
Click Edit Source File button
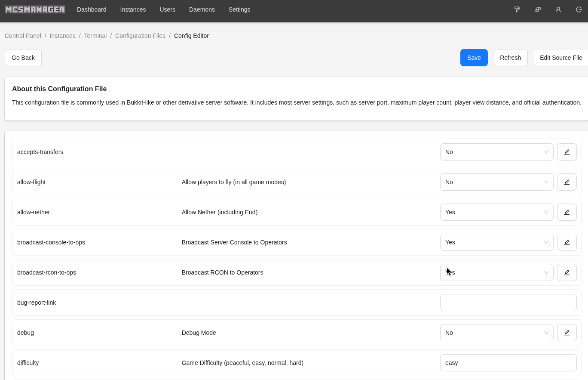tap(561, 58)
